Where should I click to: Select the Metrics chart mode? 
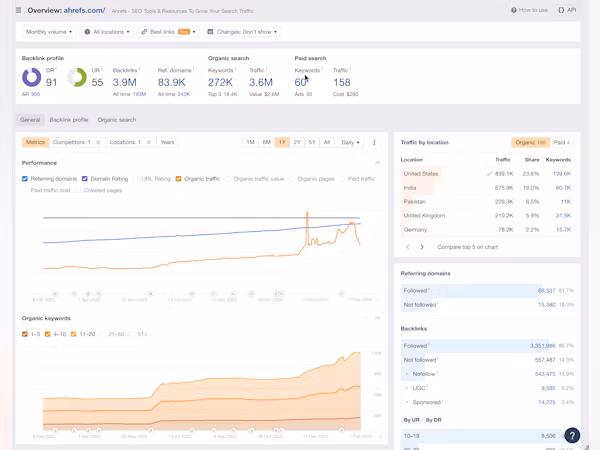click(x=36, y=142)
